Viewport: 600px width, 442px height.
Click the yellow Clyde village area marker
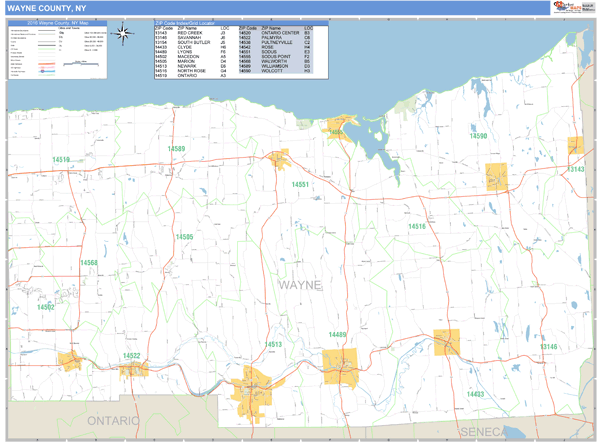(446, 341)
